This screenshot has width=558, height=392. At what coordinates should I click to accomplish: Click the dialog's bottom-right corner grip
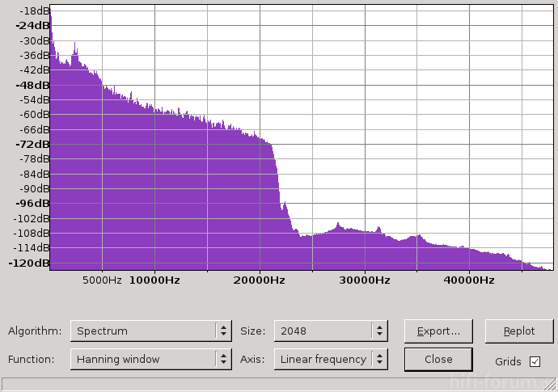click(552, 386)
